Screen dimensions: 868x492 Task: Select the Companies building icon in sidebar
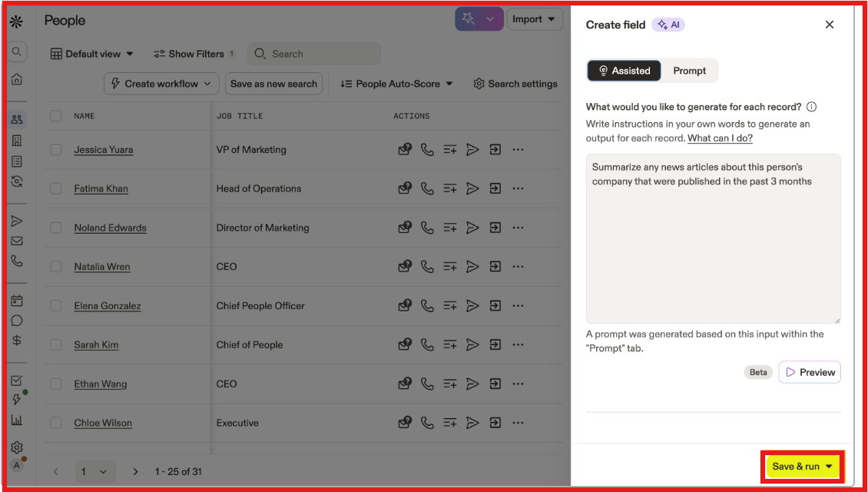[16, 139]
